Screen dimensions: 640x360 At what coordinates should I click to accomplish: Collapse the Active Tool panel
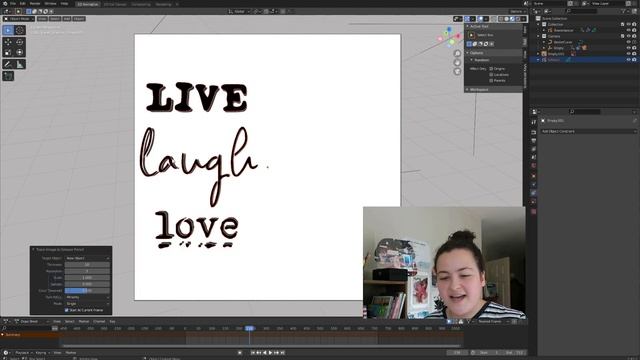pos(468,26)
